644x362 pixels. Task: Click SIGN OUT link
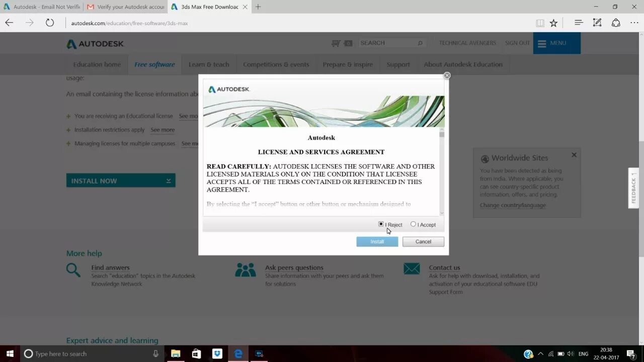(x=517, y=43)
